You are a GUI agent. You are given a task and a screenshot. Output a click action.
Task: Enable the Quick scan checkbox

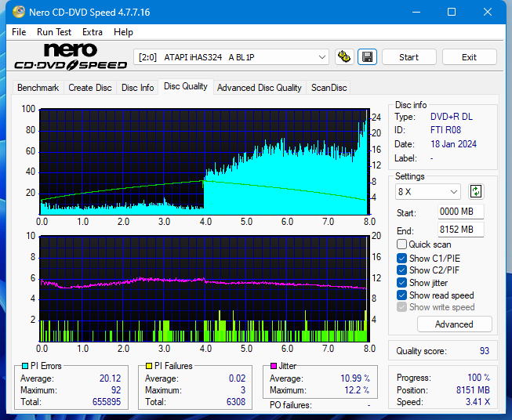[401, 244]
